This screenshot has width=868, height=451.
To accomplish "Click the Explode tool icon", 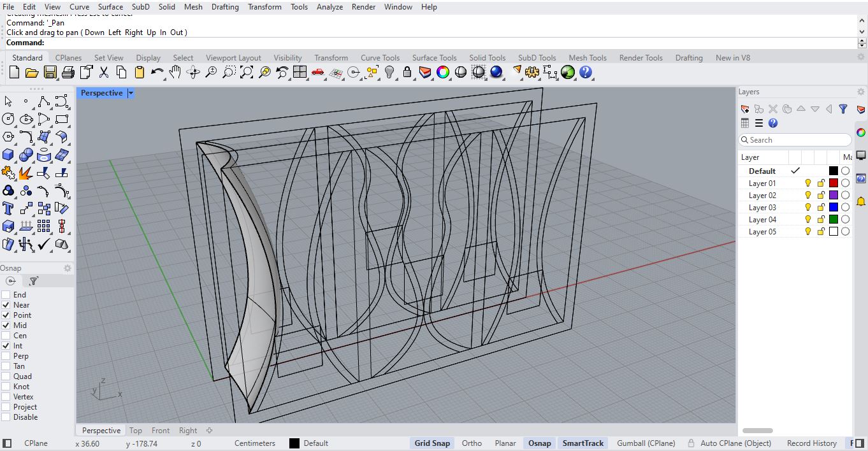I will (x=25, y=173).
